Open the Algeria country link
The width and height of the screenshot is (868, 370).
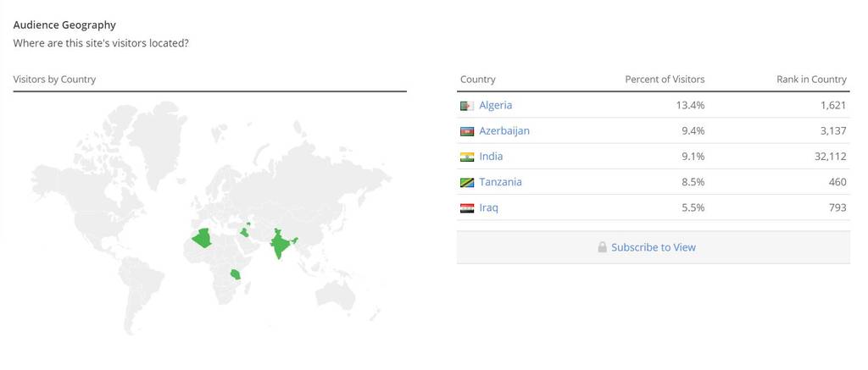[x=495, y=105]
